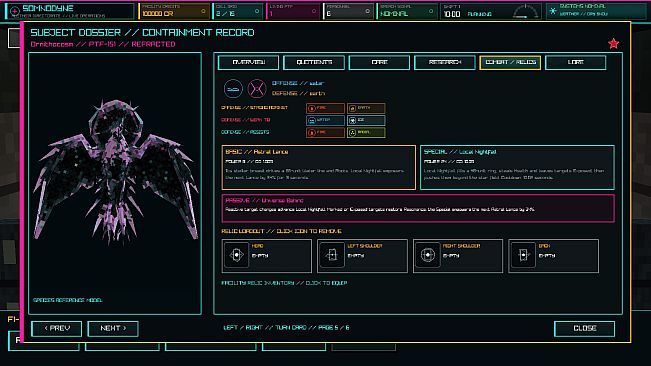Viewport: 651px width, 366px height.
Task: Open the Lore tab
Action: [575, 62]
